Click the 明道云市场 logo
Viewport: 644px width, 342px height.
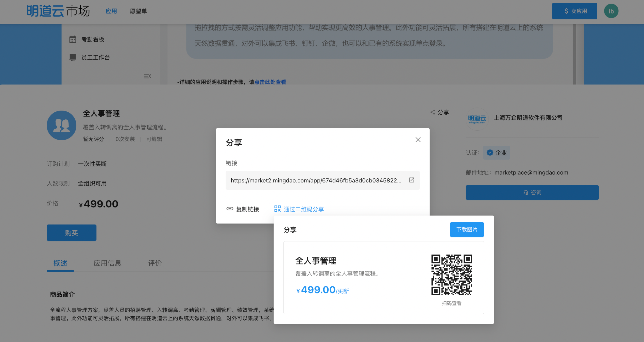pos(58,11)
